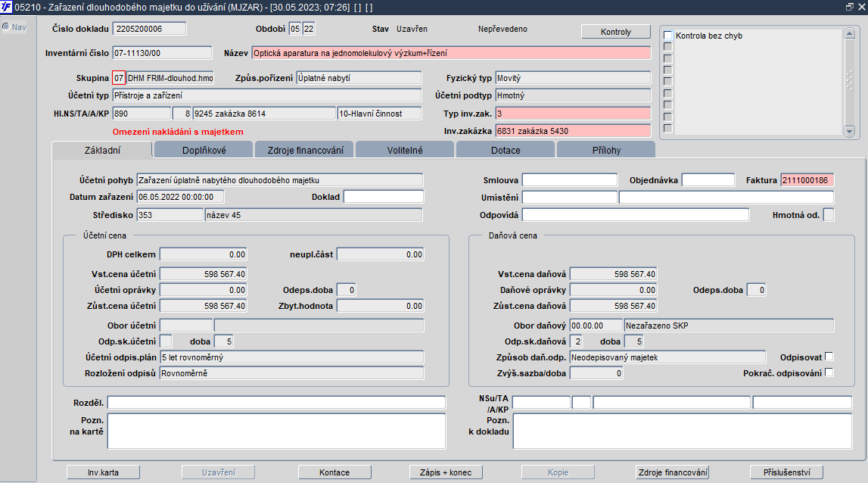Click the Kontroly button
Viewport: 868px width, 483px height.
pyautogui.click(x=615, y=32)
